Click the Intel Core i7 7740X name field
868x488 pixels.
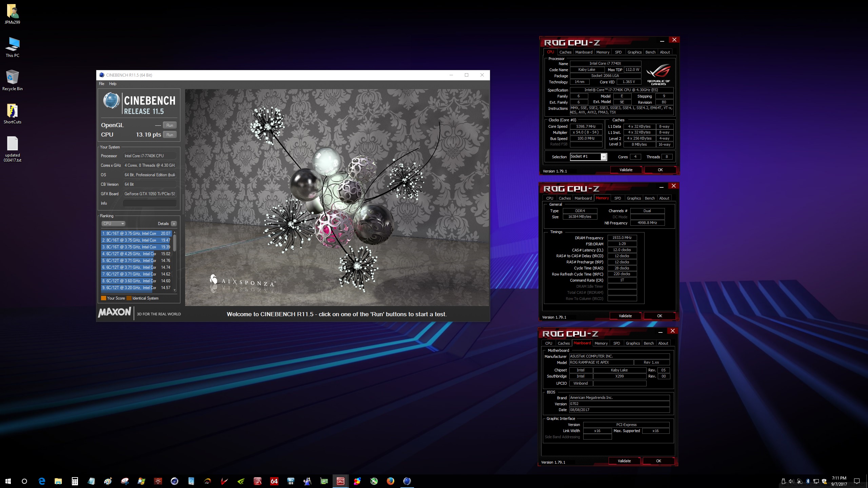605,63
